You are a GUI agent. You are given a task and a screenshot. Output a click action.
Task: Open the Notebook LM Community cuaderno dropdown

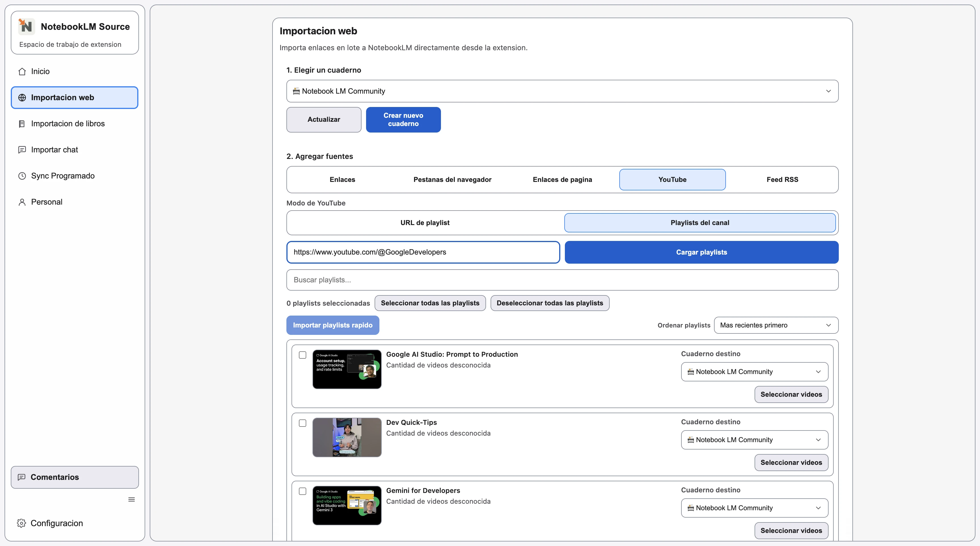(x=562, y=91)
